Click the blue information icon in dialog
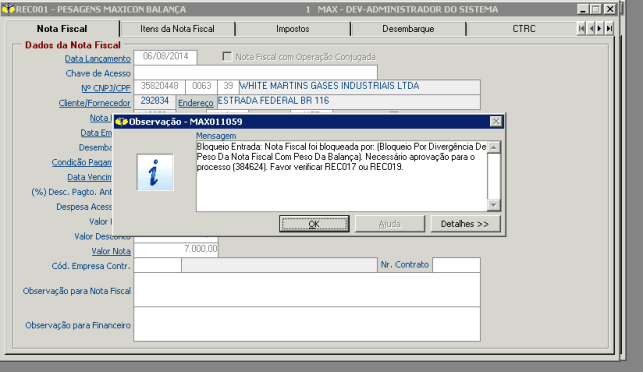Viewport: 643px width, 372px height. click(155, 172)
